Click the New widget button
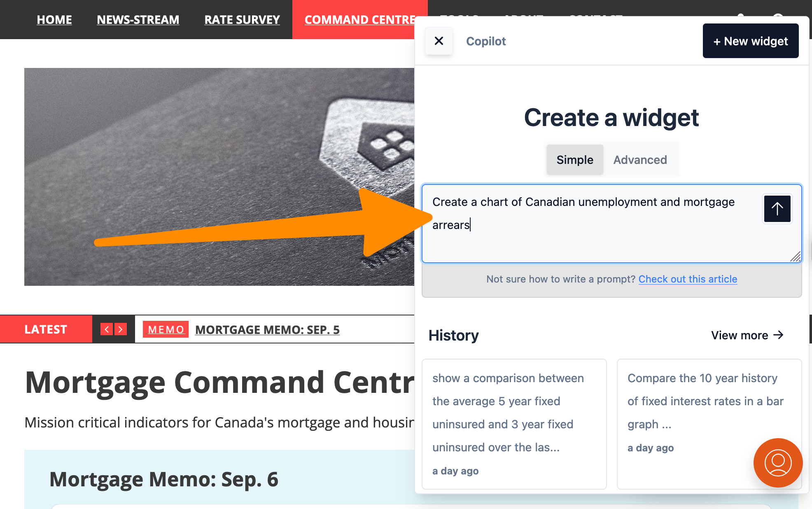The image size is (812, 509). 750,41
